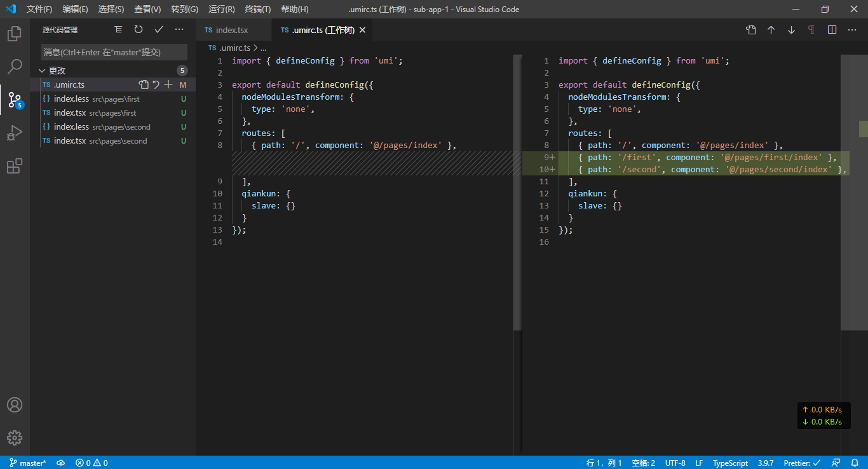Click TypeScript language mode
This screenshot has width=868, height=469.
[730, 463]
